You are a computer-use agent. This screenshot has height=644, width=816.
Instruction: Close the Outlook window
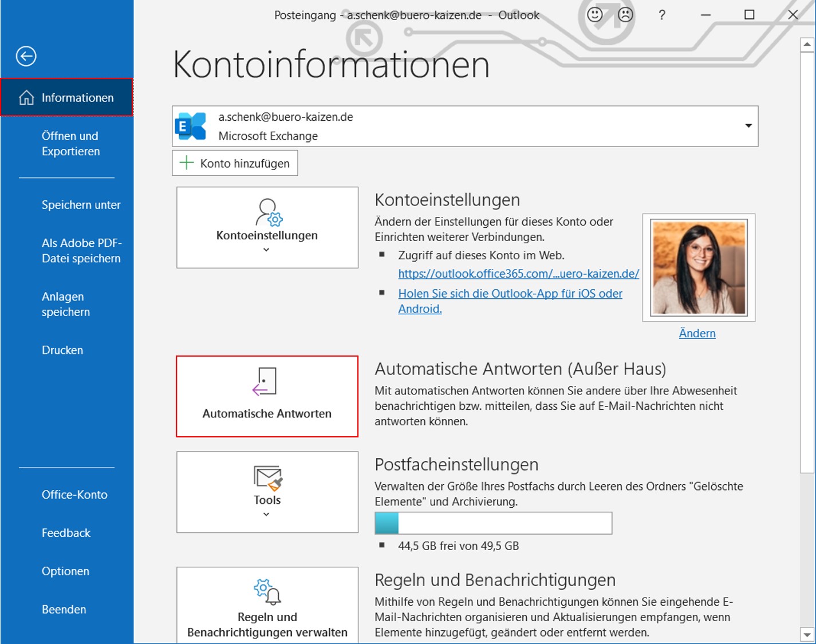click(793, 15)
